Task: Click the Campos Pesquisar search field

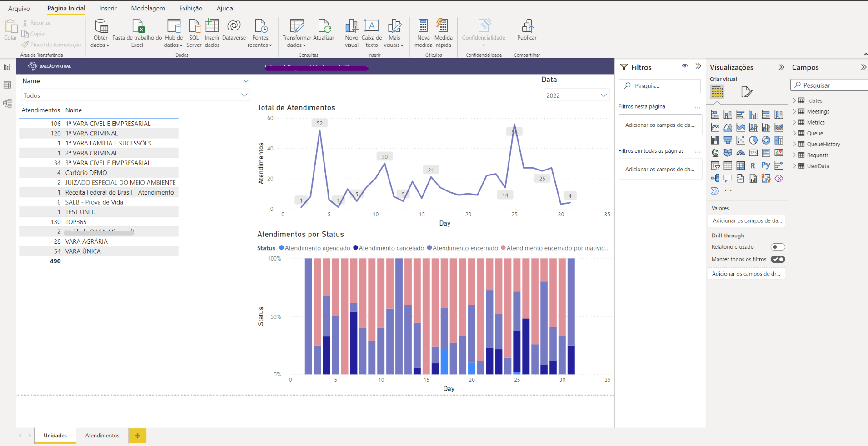Action: tap(829, 85)
